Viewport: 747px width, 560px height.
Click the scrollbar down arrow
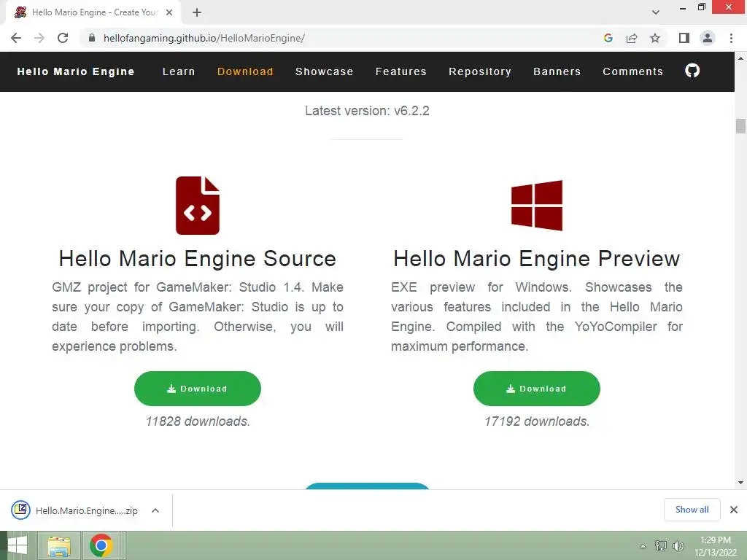tap(740, 483)
